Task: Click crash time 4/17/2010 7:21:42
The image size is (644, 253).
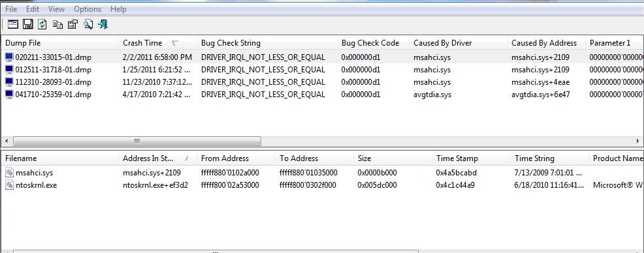Action: click(x=157, y=95)
